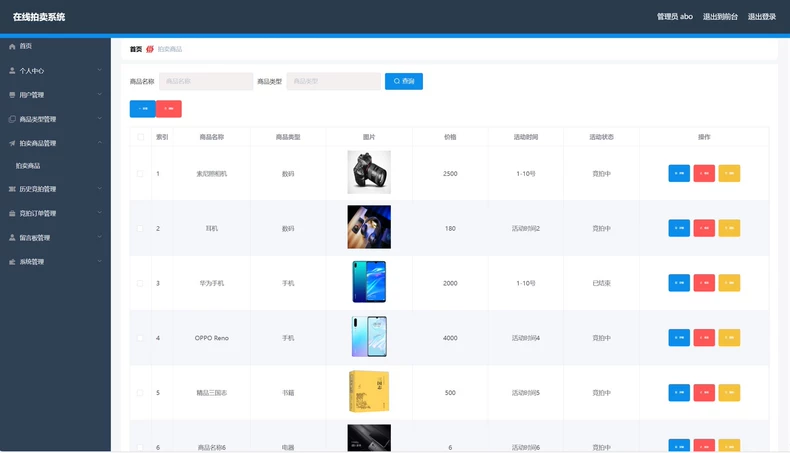Expand the 历史竞拍管理 sidebar chevron

coord(99,188)
